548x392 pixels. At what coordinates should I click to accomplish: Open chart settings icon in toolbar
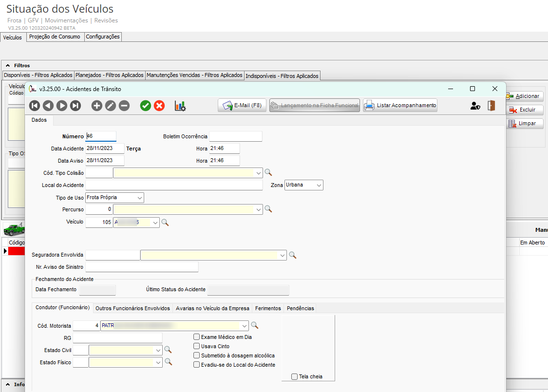[180, 106]
